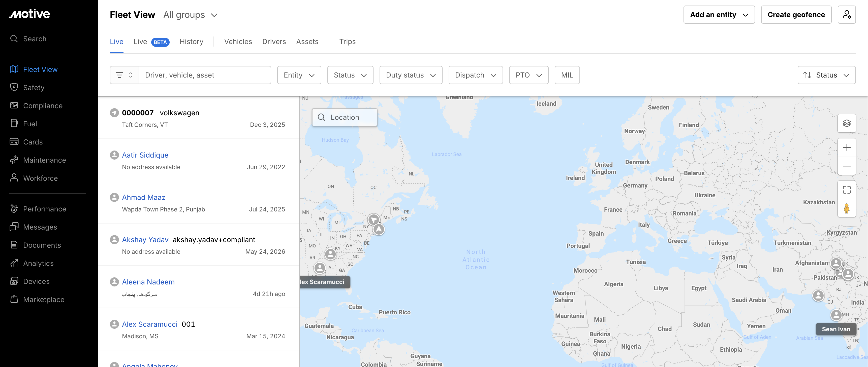This screenshot has width=868, height=367.
Task: Open Search in the sidebar
Action: click(28, 39)
